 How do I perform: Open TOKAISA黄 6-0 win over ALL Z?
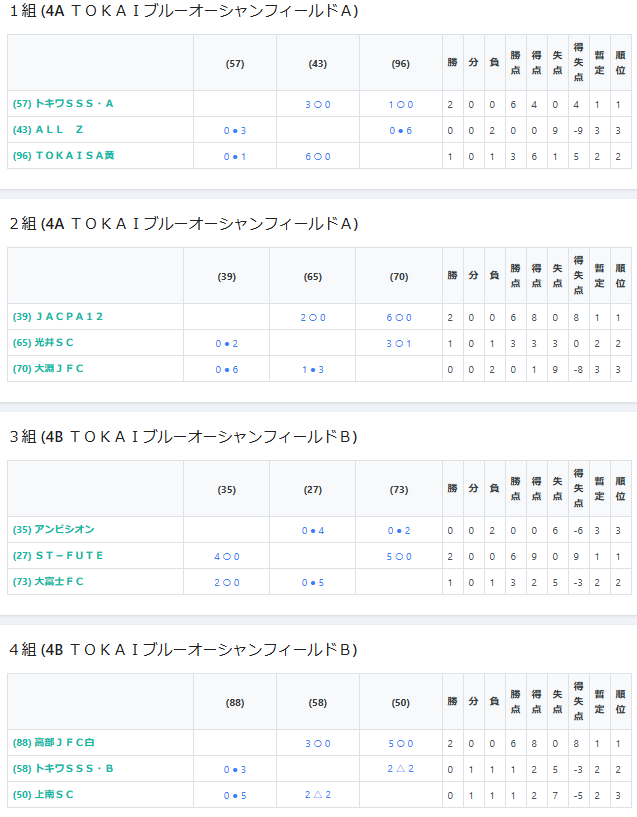click(x=318, y=157)
